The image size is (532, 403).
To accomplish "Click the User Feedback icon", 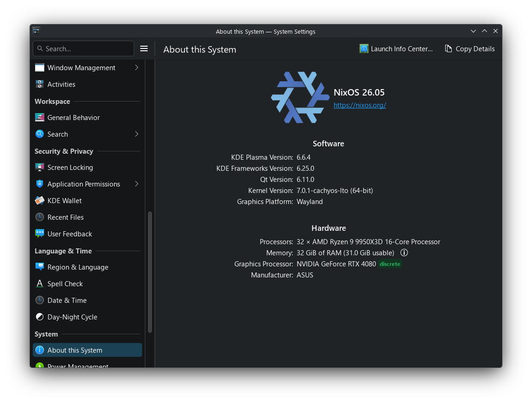I will 40,234.
